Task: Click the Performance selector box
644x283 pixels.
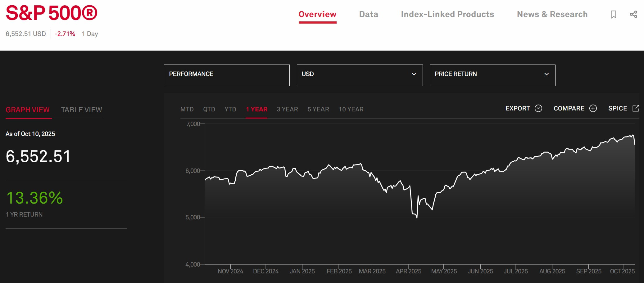Action: pos(227,75)
